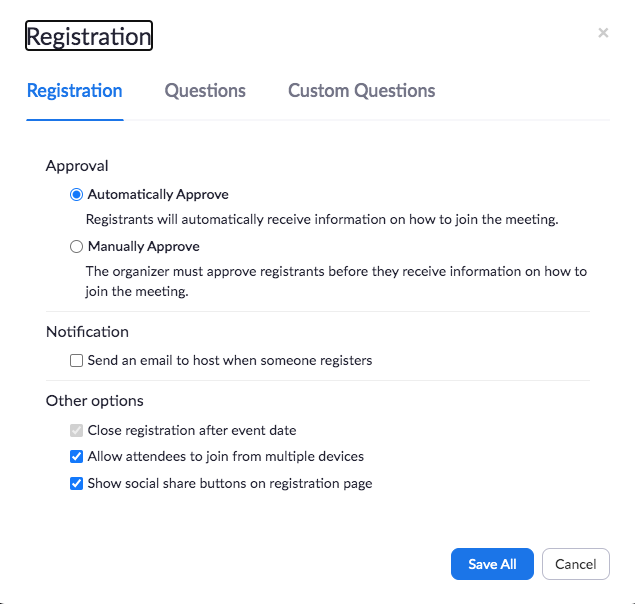The height and width of the screenshot is (604, 635).
Task: Click the Registration dialog title
Action: [x=89, y=36]
